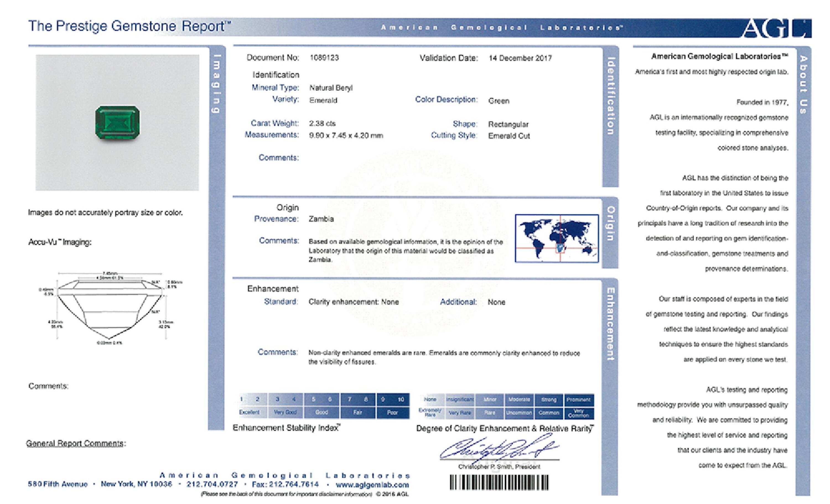
Task: Click the world map origin image
Action: pos(556,238)
